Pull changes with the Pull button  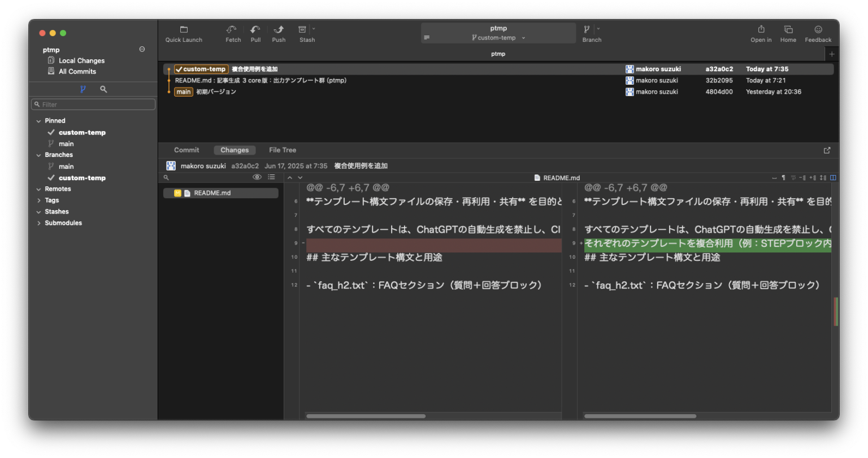pos(255,29)
